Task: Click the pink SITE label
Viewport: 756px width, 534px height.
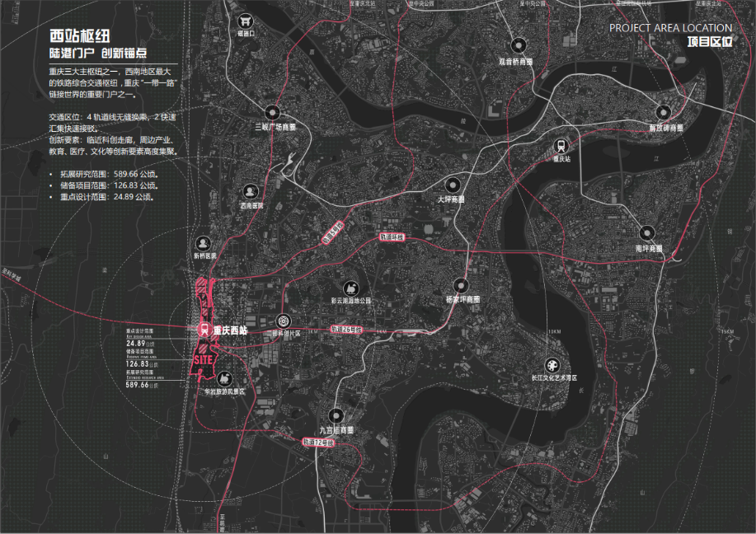Action: tap(204, 360)
